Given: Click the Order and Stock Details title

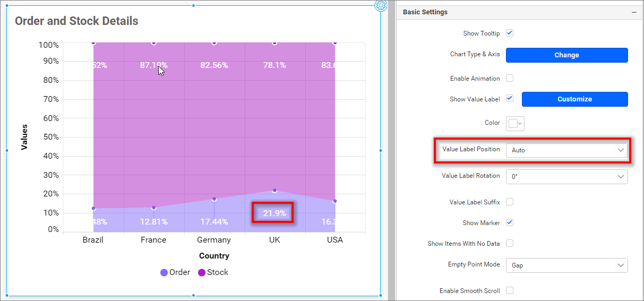Looking at the screenshot, I should [x=76, y=21].
